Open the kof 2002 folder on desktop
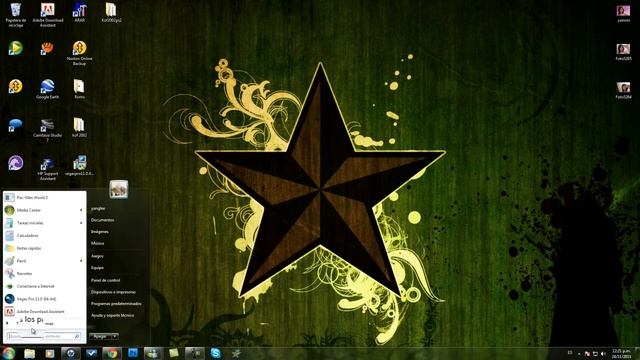Image resolution: width=640 pixels, height=360 pixels. pos(79,127)
